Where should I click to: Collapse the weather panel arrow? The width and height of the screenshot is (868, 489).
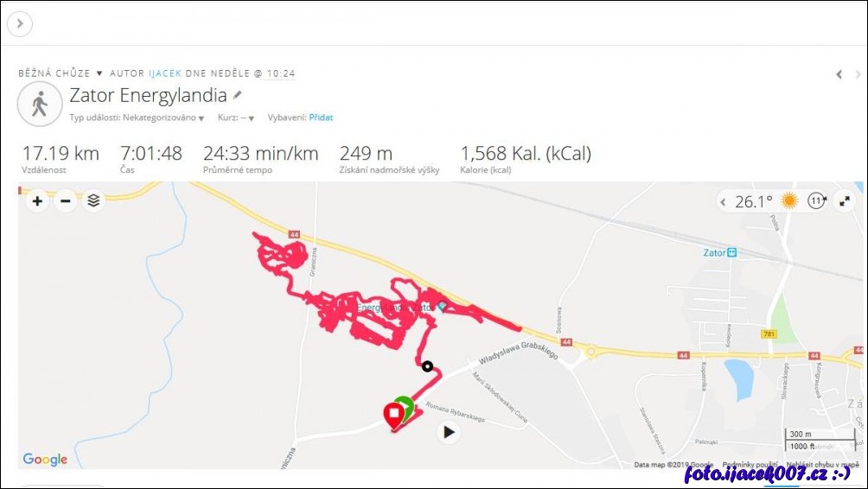(x=724, y=202)
